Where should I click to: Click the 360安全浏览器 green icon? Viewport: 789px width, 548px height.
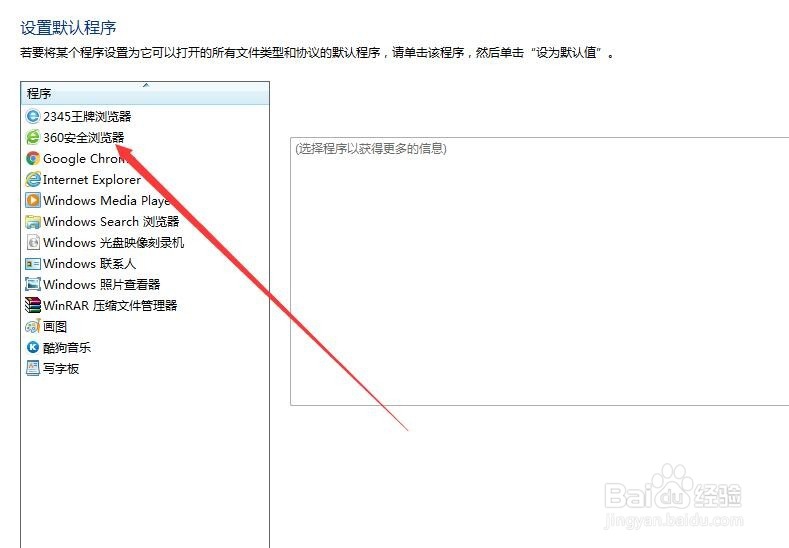pos(33,137)
